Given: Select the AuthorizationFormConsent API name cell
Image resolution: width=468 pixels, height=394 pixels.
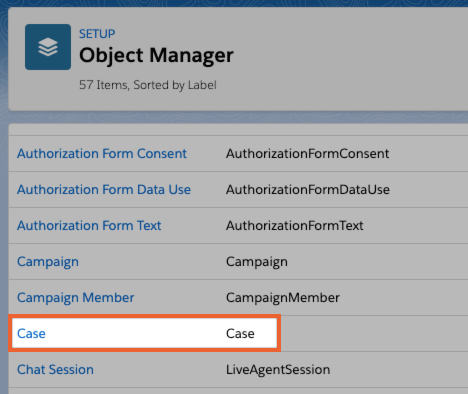Looking at the screenshot, I should (307, 154).
